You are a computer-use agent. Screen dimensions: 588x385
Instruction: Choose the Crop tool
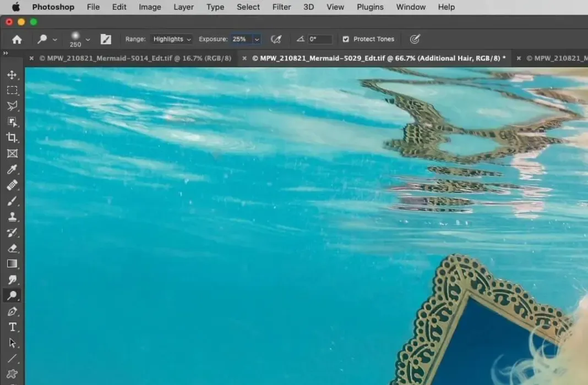pyautogui.click(x=12, y=137)
